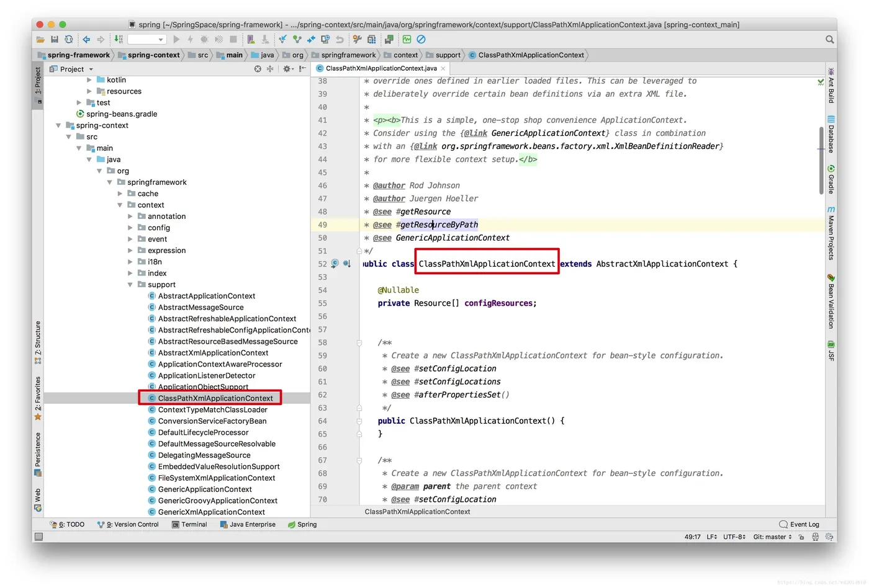Click the spring-context breadcrumb
This screenshot has width=869, height=588.
pyautogui.click(x=148, y=55)
